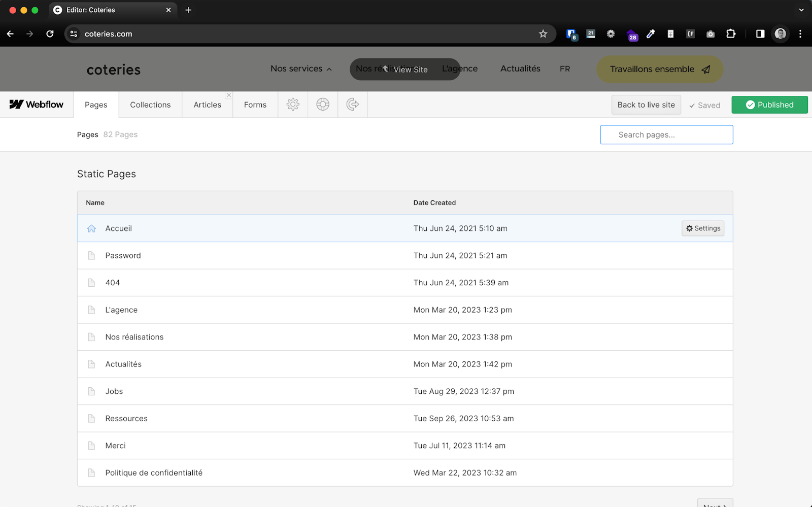The width and height of the screenshot is (812, 507).
Task: Open the Politique de confidentialité row
Action: pos(405,473)
